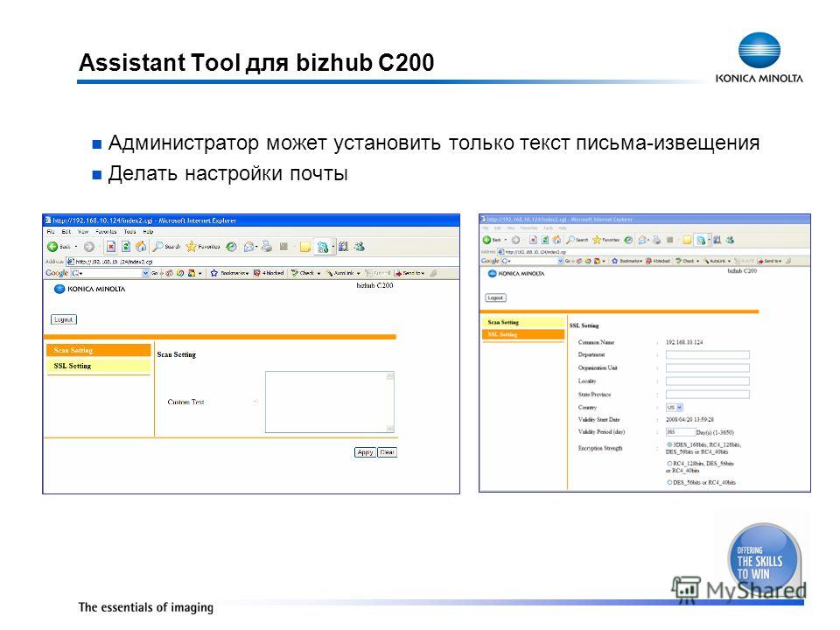The height and width of the screenshot is (630, 840).
Task: Open Search in the Scan Setting window toolbar
Action: tap(166, 247)
